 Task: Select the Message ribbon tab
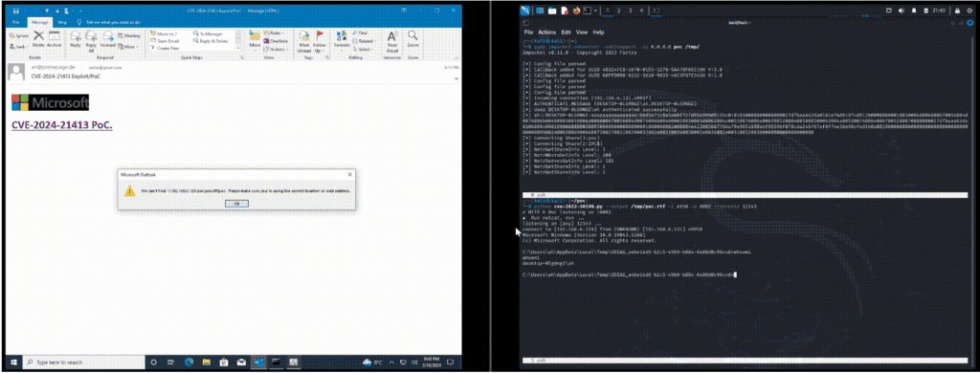(39, 22)
